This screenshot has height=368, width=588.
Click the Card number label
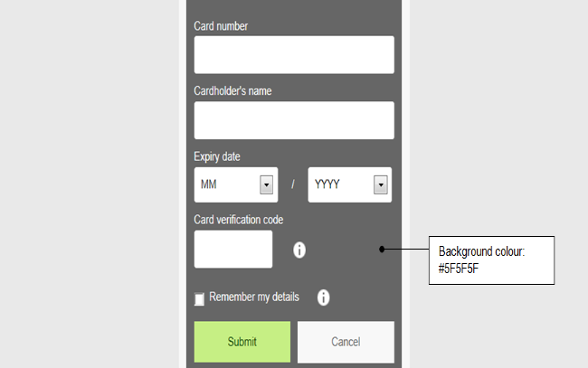pyautogui.click(x=221, y=25)
